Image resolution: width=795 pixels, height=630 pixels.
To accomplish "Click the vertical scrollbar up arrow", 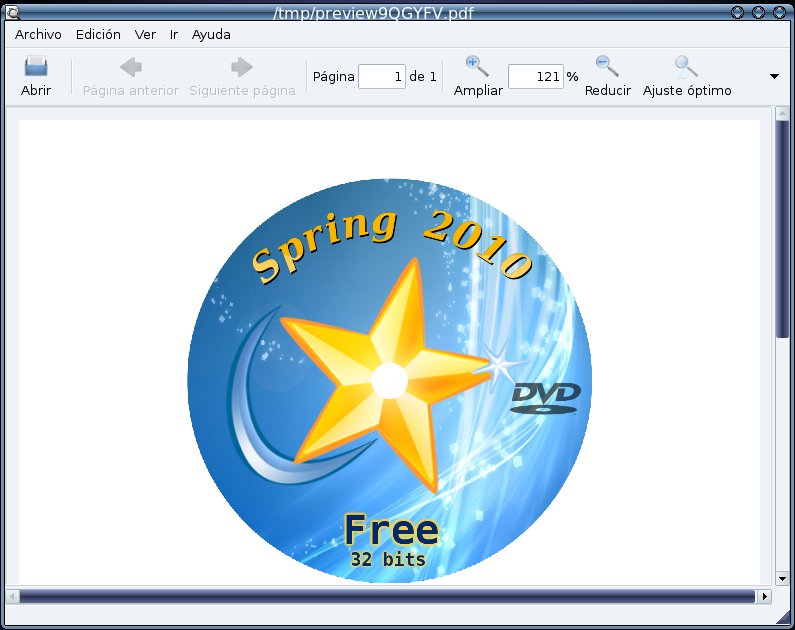I will click(782, 113).
